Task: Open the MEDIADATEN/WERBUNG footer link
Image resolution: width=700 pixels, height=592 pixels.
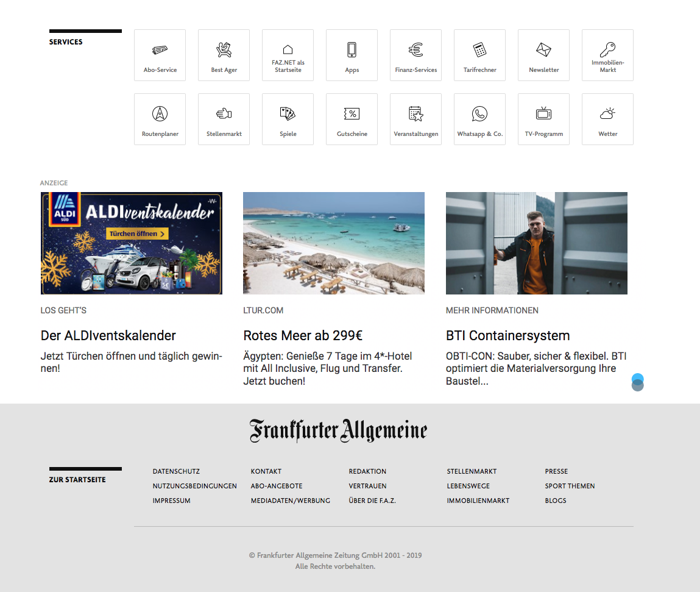Action: (290, 501)
